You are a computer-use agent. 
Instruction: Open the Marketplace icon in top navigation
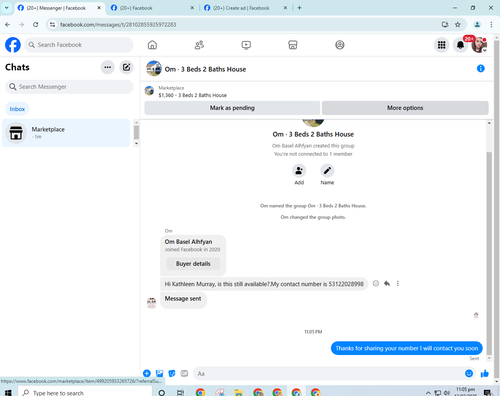293,45
